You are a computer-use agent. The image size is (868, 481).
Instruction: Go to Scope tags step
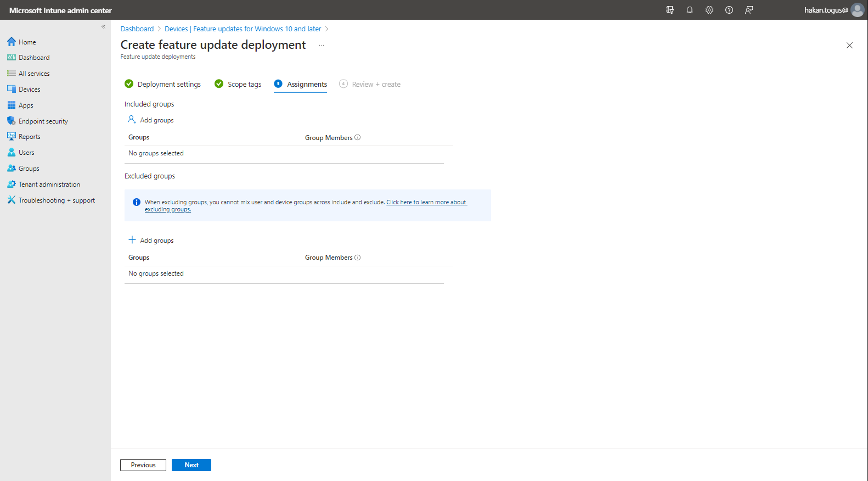(238, 84)
